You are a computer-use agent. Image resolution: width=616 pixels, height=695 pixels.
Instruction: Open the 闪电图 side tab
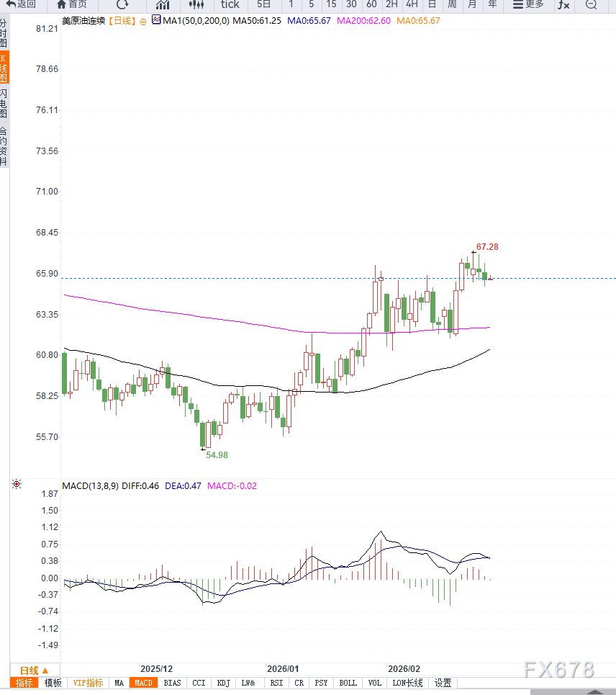tap(4, 104)
